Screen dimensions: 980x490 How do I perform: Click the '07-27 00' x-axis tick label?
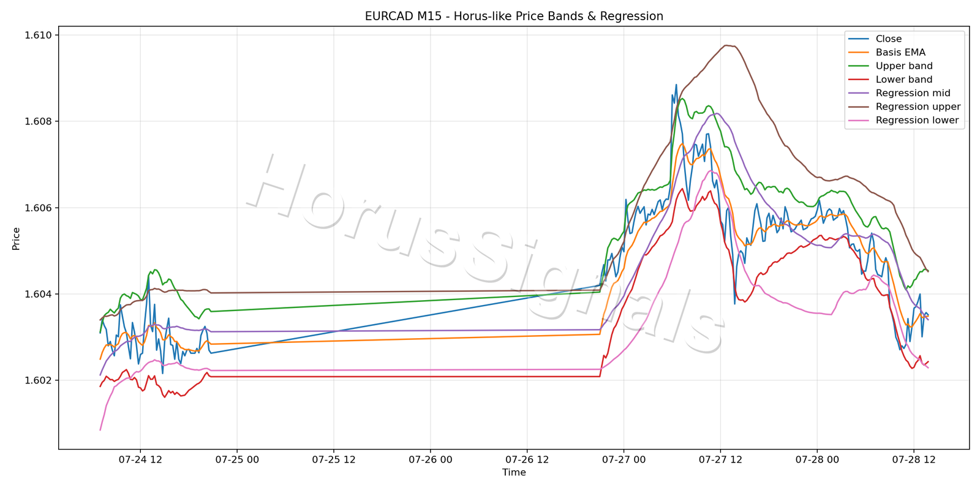[x=624, y=459]
